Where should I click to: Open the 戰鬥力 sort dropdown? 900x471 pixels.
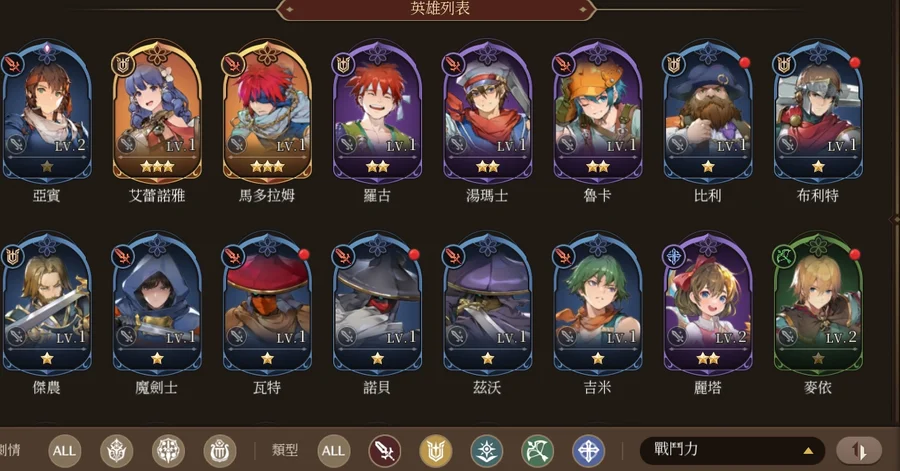click(x=732, y=450)
